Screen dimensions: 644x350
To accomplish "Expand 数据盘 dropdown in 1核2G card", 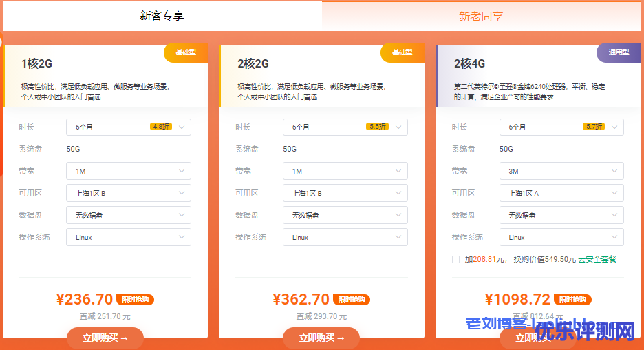I will 129,215.
